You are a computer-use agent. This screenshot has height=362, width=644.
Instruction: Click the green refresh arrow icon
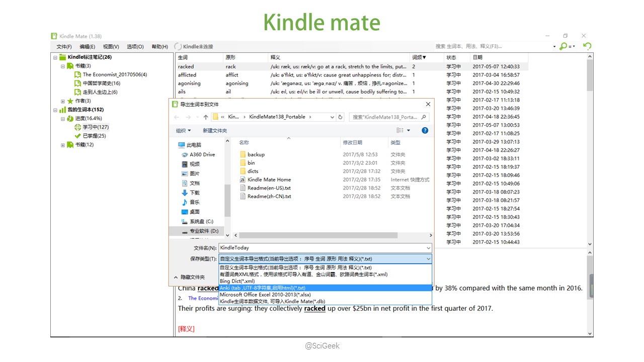[587, 46]
